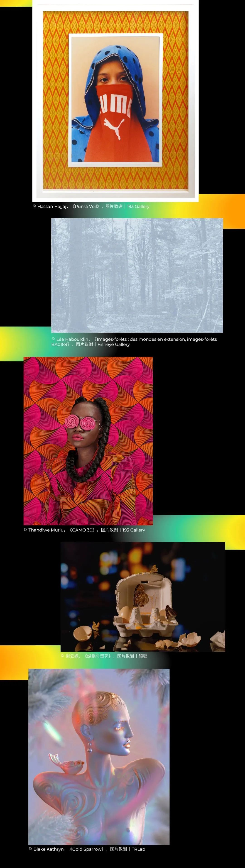Click the misty forest photograph by Léa Habourdin
245x868 pixels.
(137, 275)
